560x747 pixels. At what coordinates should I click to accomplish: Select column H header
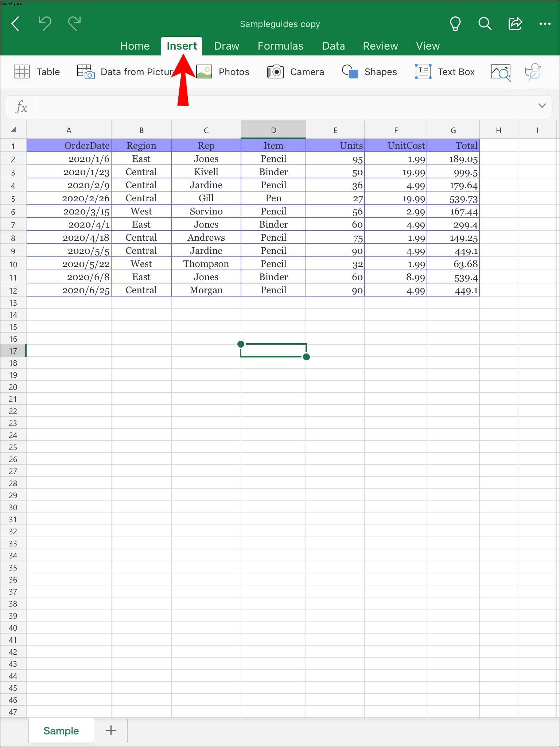[498, 130]
